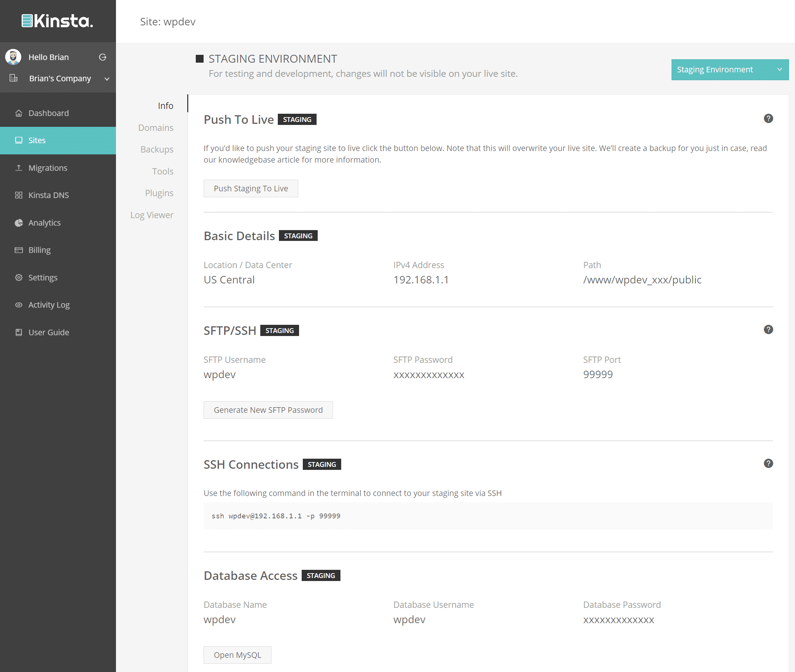Open help icon for SFTP/SSH section
This screenshot has width=795, height=672.
[768, 330]
